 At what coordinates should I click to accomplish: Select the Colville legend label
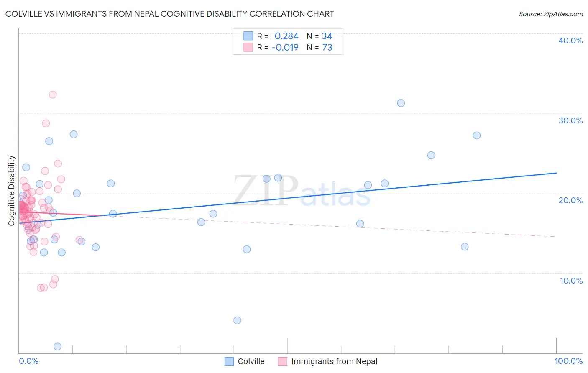coord(251,361)
